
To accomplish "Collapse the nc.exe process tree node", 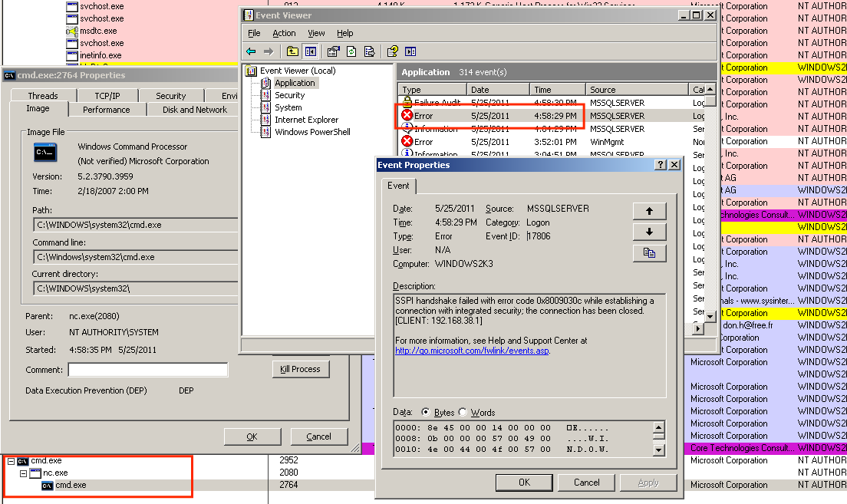I will pyautogui.click(x=23, y=473).
